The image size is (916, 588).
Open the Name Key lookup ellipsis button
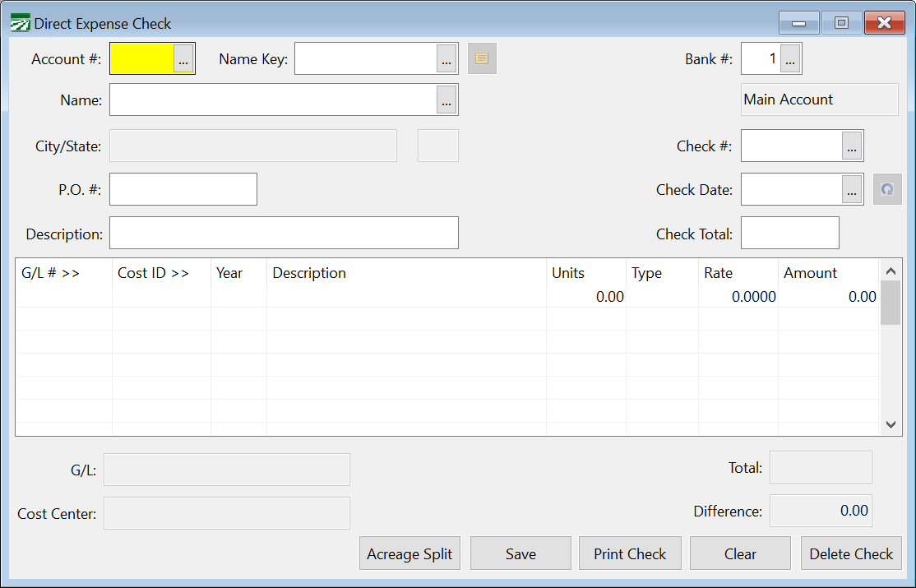click(x=446, y=58)
